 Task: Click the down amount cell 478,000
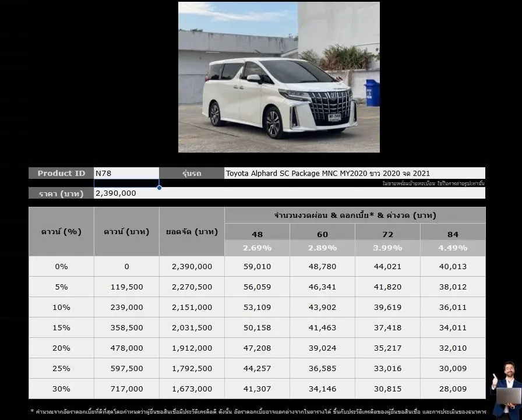126,348
